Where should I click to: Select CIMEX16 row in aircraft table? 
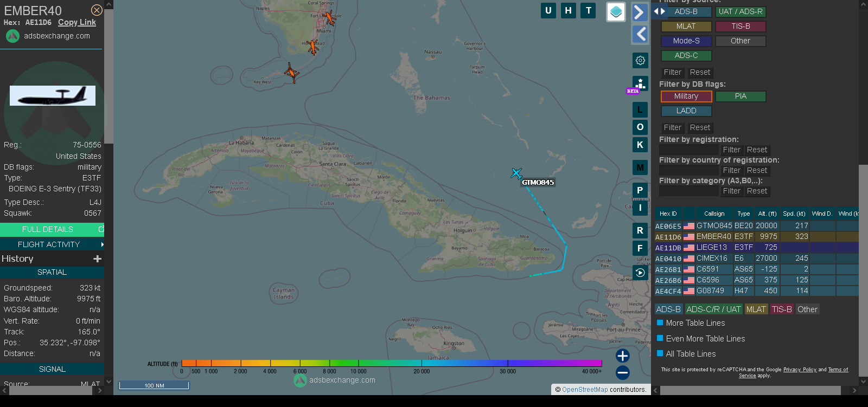757,258
